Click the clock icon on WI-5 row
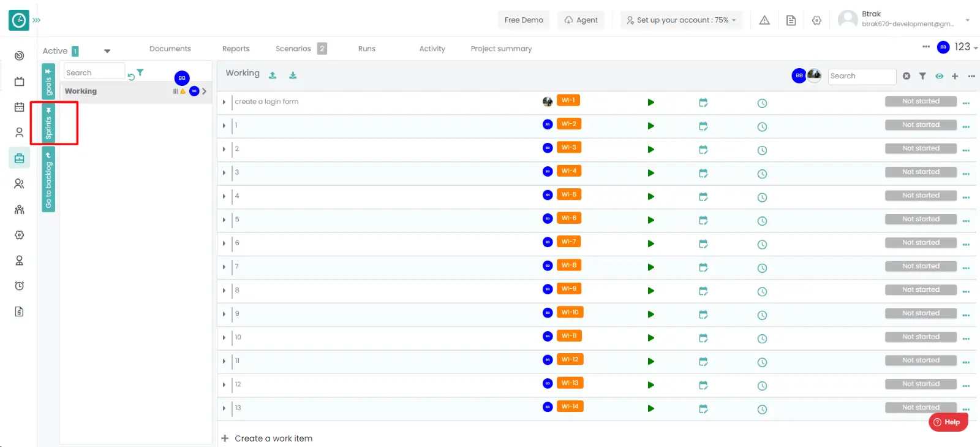 (x=762, y=197)
